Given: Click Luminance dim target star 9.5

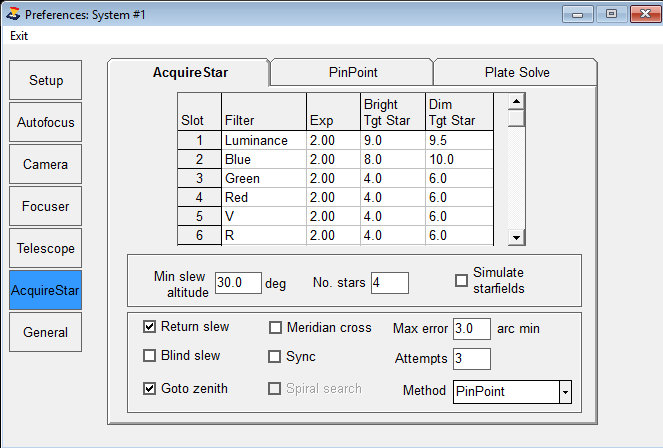Looking at the screenshot, I should (x=459, y=140).
